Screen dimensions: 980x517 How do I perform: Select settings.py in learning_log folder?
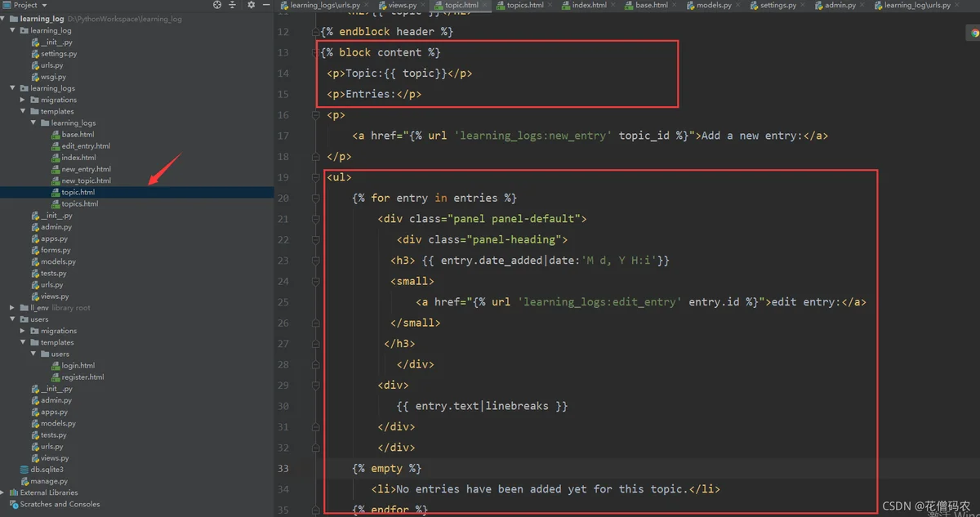point(59,54)
